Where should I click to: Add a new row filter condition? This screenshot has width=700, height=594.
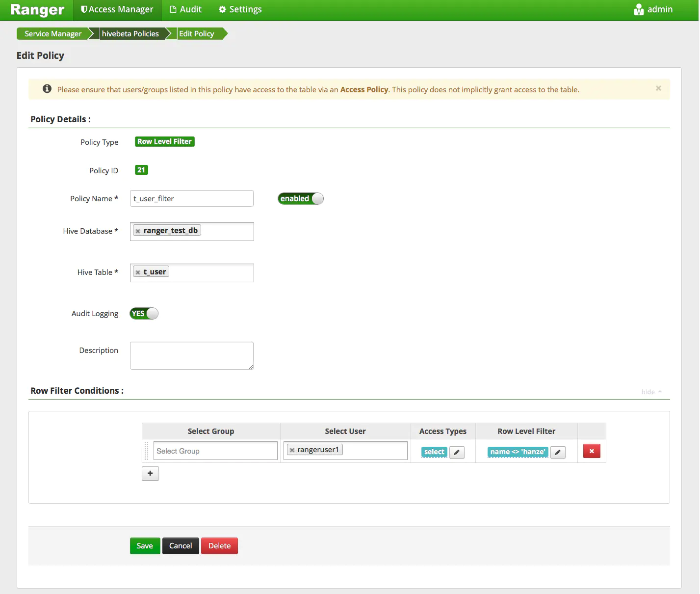[150, 473]
